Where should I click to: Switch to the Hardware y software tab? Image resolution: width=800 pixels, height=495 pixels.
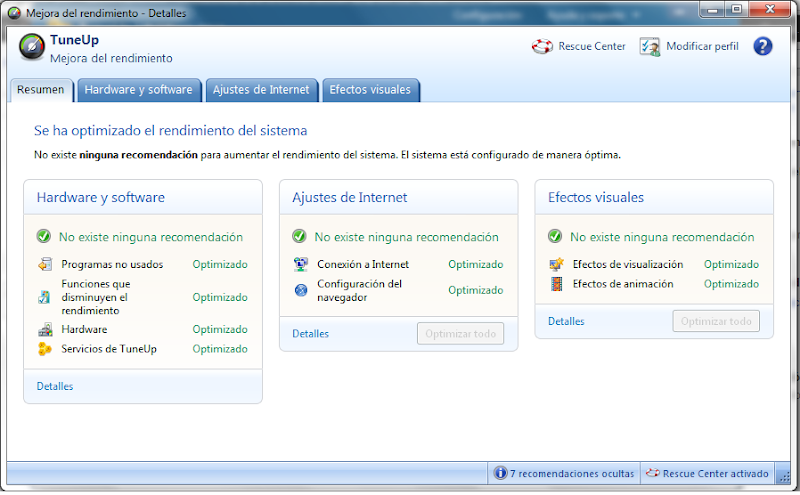(x=138, y=90)
